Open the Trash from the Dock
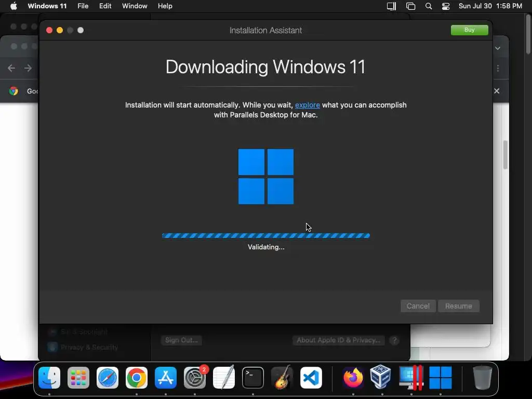This screenshot has height=399, width=532. pyautogui.click(x=483, y=378)
